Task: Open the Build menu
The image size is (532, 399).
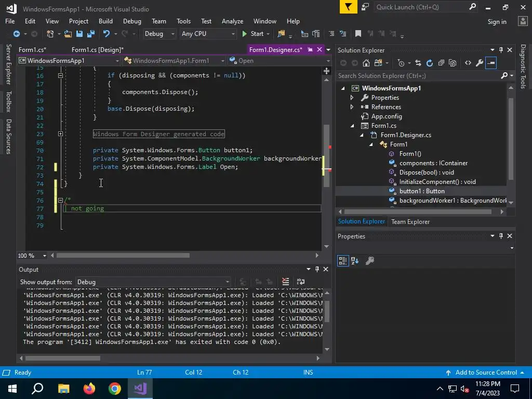Action: point(105,21)
